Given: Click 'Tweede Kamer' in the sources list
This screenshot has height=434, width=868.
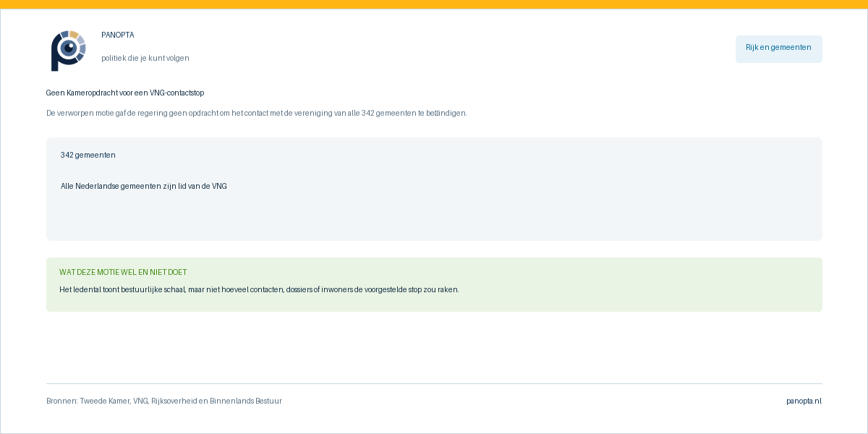Looking at the screenshot, I should (104, 401).
